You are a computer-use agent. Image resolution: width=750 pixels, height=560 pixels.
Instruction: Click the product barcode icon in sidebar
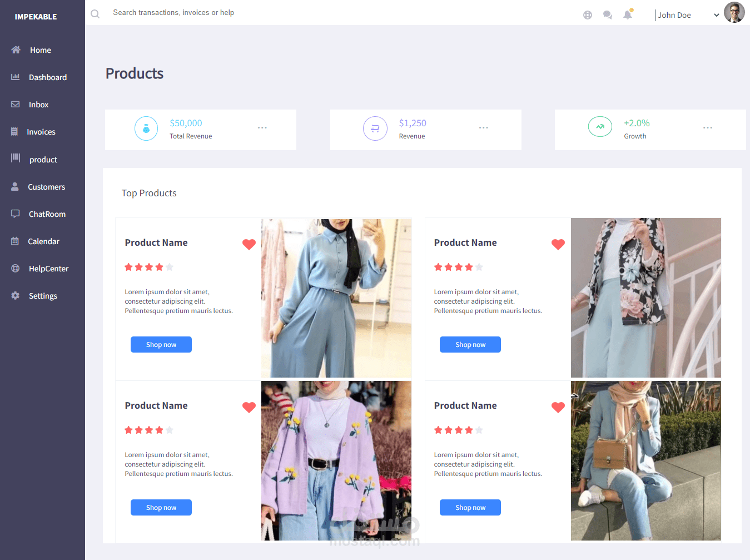pyautogui.click(x=16, y=158)
